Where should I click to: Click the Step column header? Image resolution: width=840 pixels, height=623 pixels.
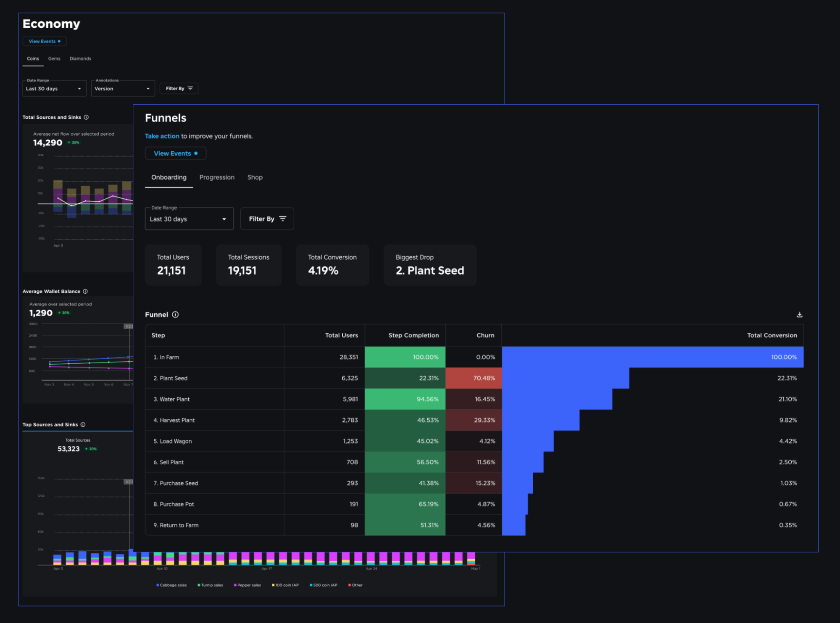click(x=214, y=335)
